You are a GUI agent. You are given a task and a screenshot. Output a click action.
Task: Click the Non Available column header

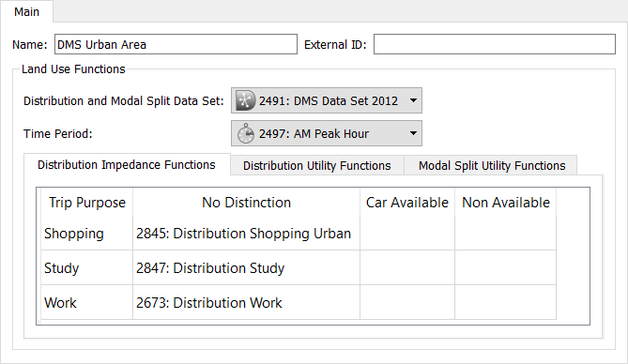click(x=505, y=203)
